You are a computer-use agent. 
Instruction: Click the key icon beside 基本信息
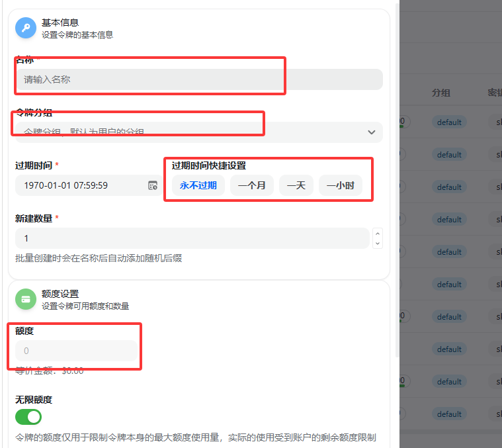(x=26, y=28)
